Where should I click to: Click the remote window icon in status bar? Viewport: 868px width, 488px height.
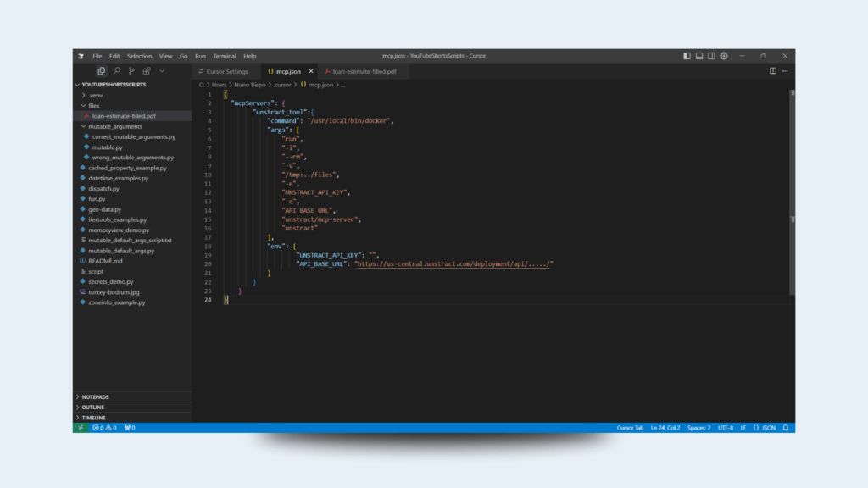pyautogui.click(x=80, y=428)
